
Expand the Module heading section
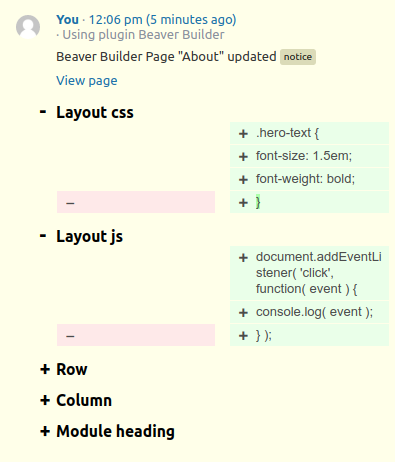[x=45, y=431]
